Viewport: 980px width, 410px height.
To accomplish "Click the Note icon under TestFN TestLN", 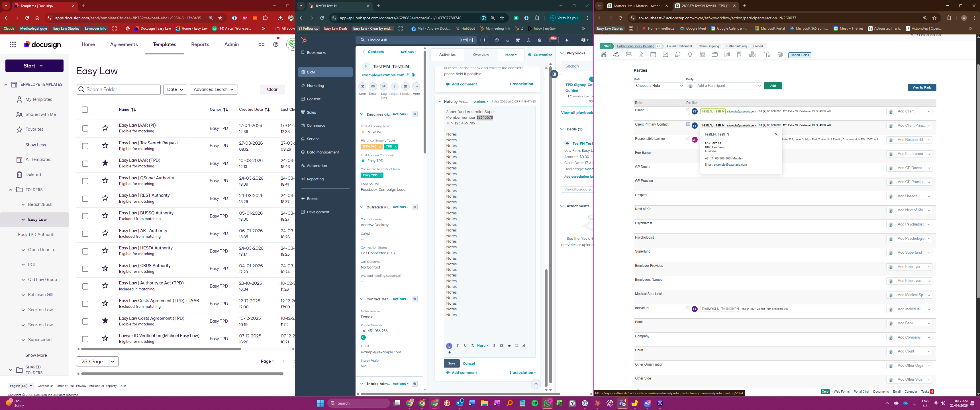I will [362, 87].
